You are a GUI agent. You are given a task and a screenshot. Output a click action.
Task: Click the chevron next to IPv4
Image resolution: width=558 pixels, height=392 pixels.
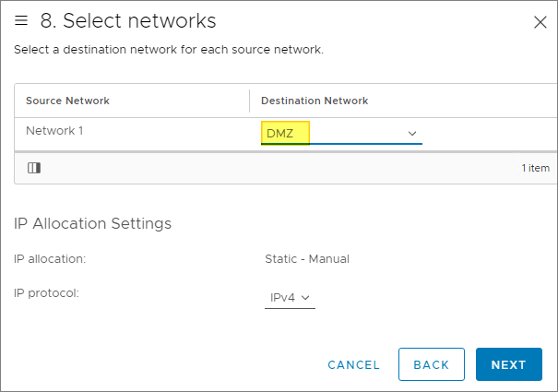tap(305, 298)
